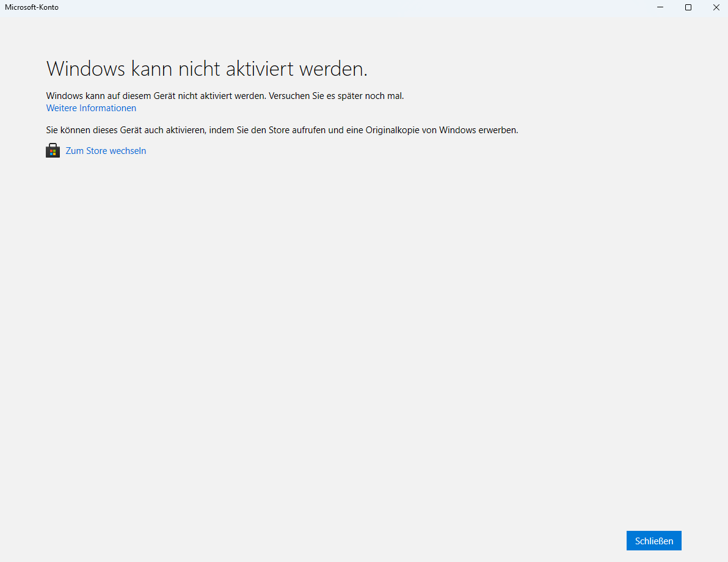
Task: Minimize the Microsoft-Konto window
Action: pyautogui.click(x=660, y=7)
